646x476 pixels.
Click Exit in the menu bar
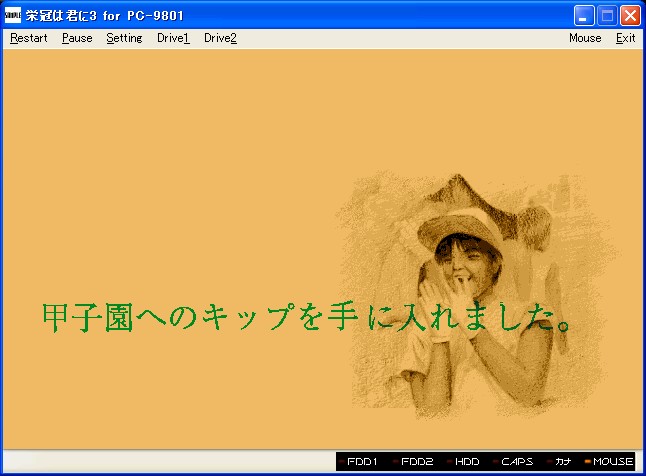[x=625, y=38]
